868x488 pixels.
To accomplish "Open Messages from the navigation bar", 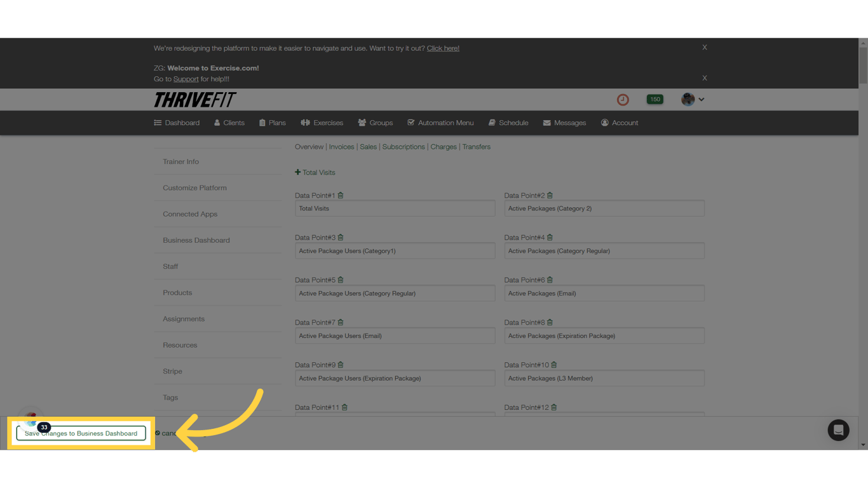I will coord(564,123).
